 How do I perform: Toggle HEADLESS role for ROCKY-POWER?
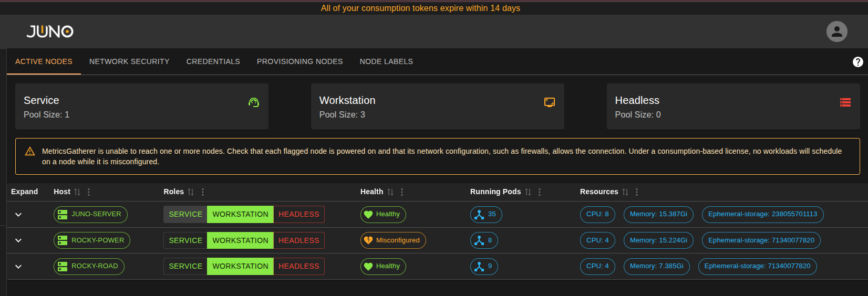point(299,240)
